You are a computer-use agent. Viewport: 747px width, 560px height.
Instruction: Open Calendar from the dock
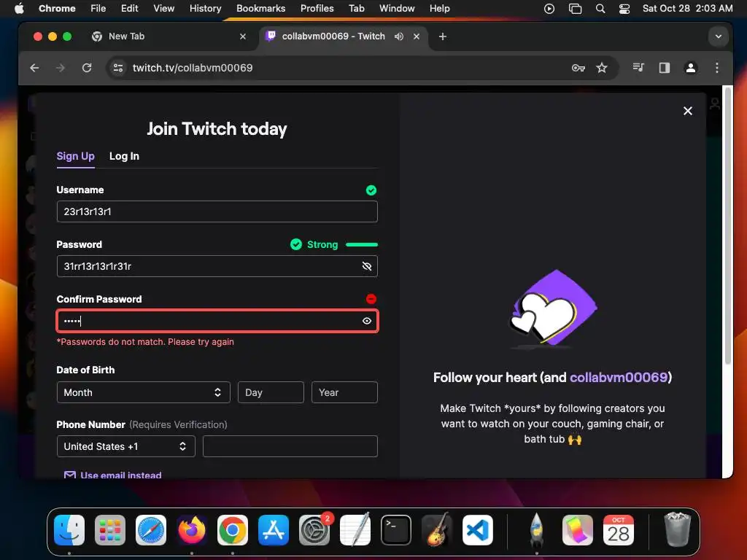click(619, 530)
